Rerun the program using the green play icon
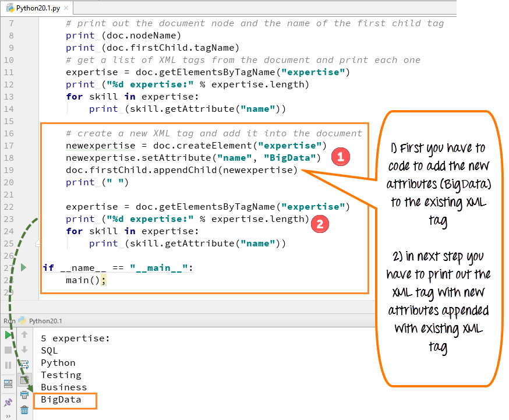The image size is (509, 420). 8,334
